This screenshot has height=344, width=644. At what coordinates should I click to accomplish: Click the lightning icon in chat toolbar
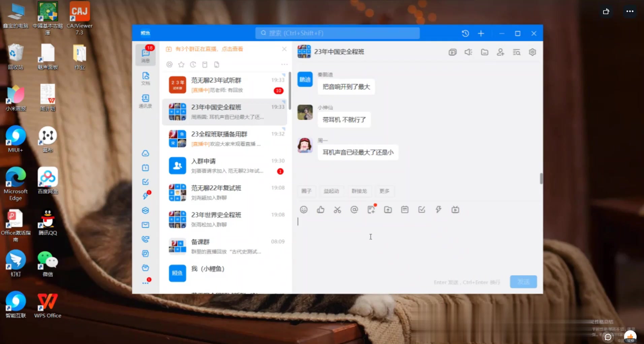tap(439, 210)
